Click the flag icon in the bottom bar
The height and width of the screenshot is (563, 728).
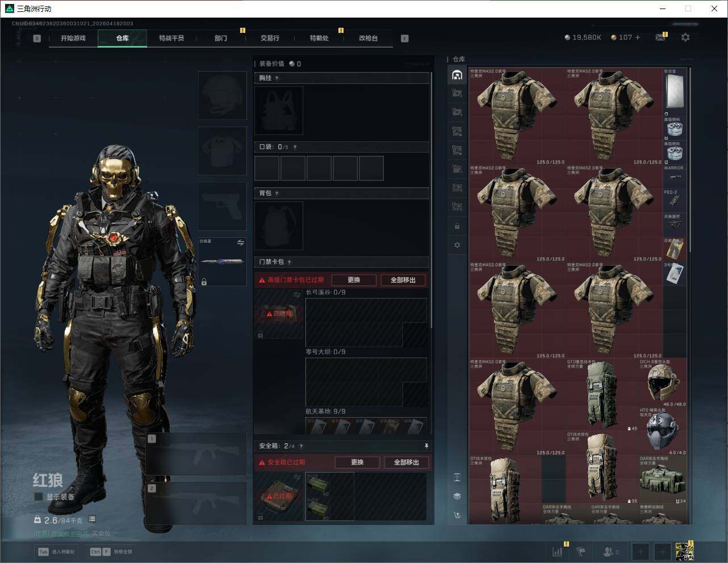point(581,552)
